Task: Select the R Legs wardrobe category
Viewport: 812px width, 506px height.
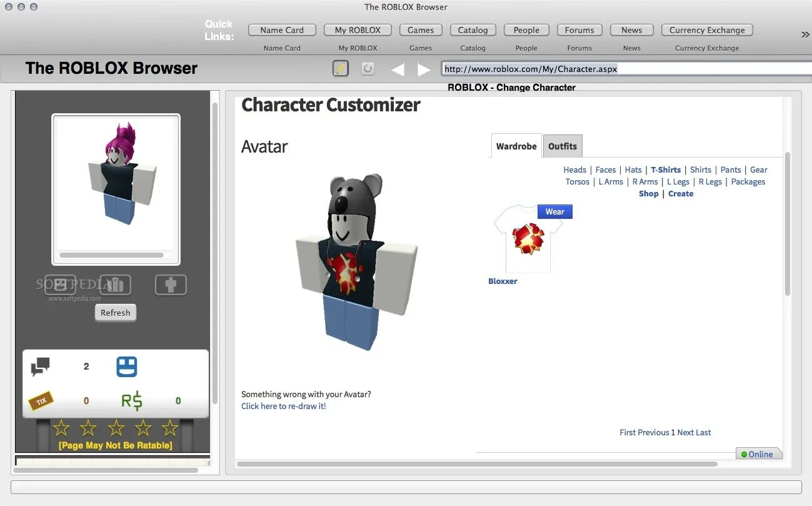Action: point(710,181)
